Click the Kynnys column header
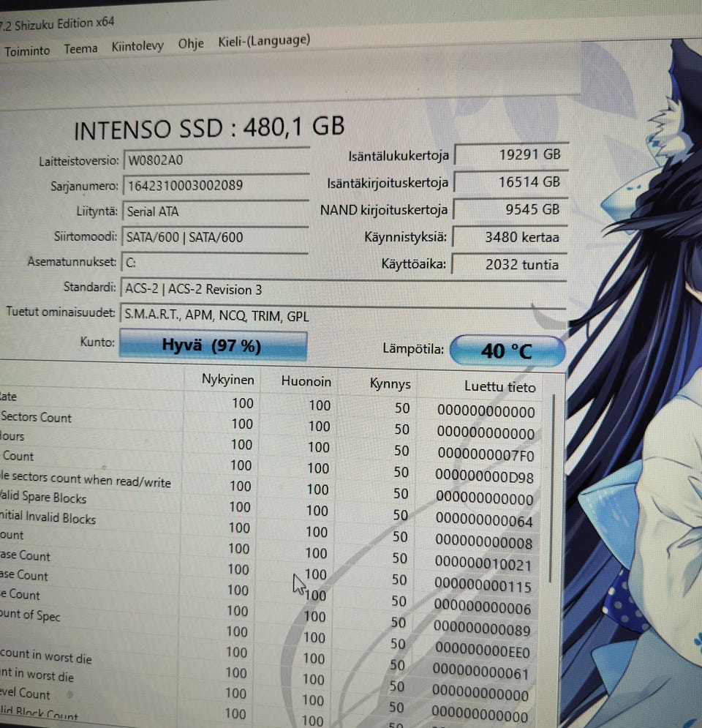The height and width of the screenshot is (728, 702). [390, 384]
